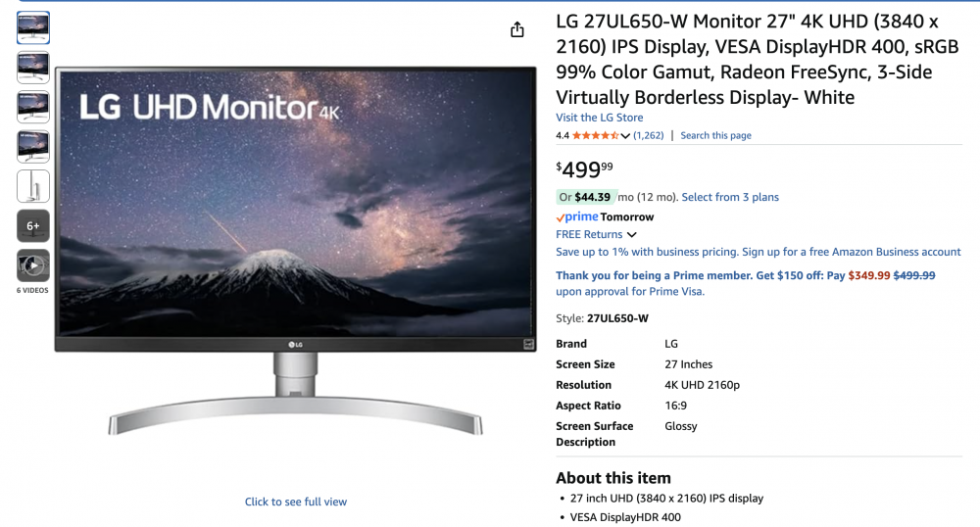Expand the FREE Returns chevron
The height and width of the screenshot is (527, 980).
[x=632, y=235]
